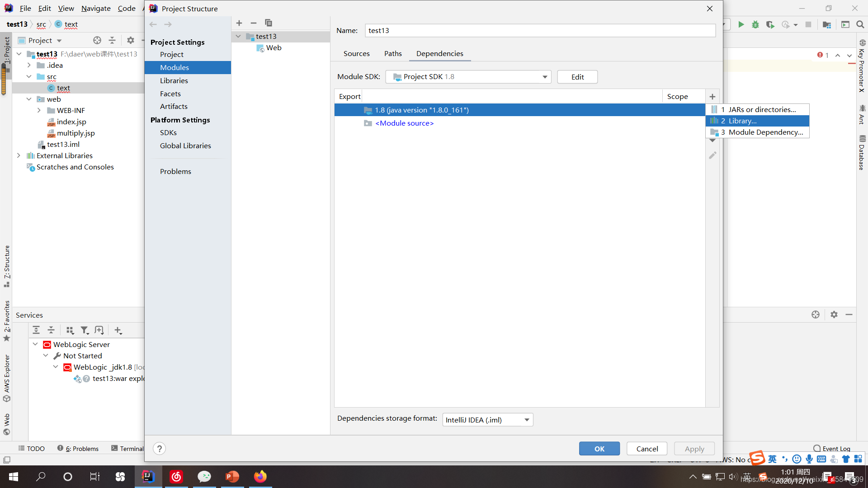Switch to the Paths tab
This screenshot has width=868, height=488.
[393, 53]
